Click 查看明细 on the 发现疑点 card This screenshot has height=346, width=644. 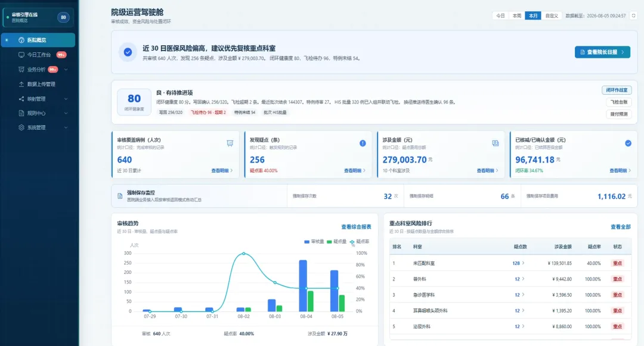pyautogui.click(x=354, y=170)
